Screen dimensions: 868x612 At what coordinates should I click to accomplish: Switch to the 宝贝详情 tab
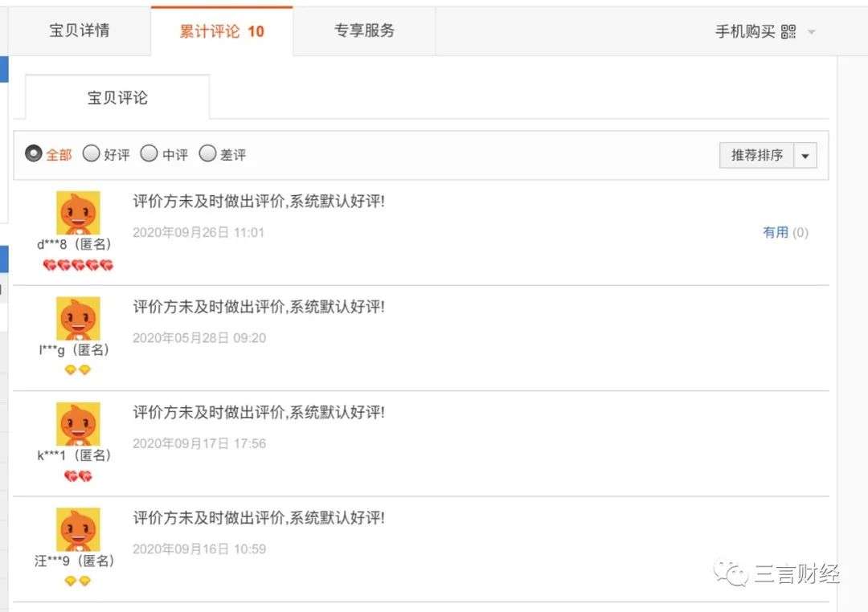tap(79, 31)
